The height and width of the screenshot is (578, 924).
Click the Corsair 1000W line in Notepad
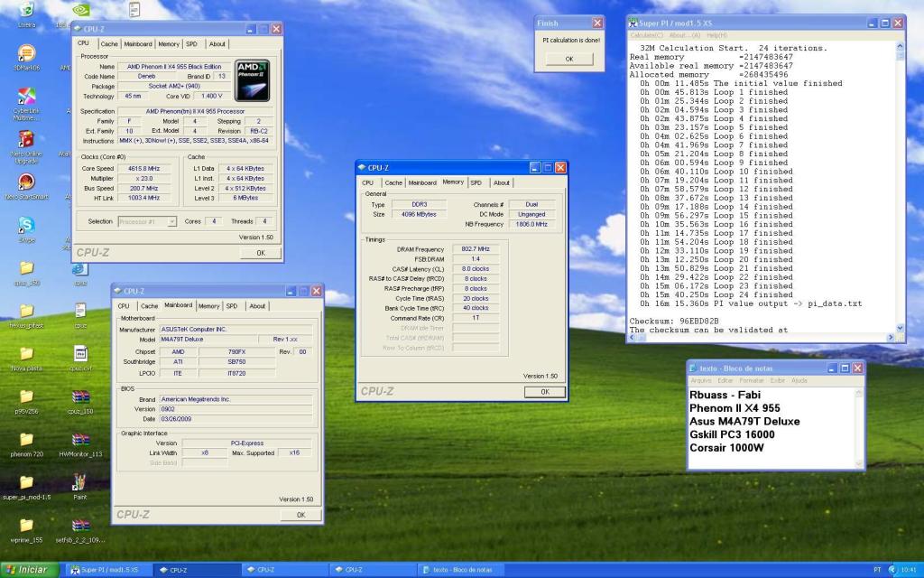point(726,448)
